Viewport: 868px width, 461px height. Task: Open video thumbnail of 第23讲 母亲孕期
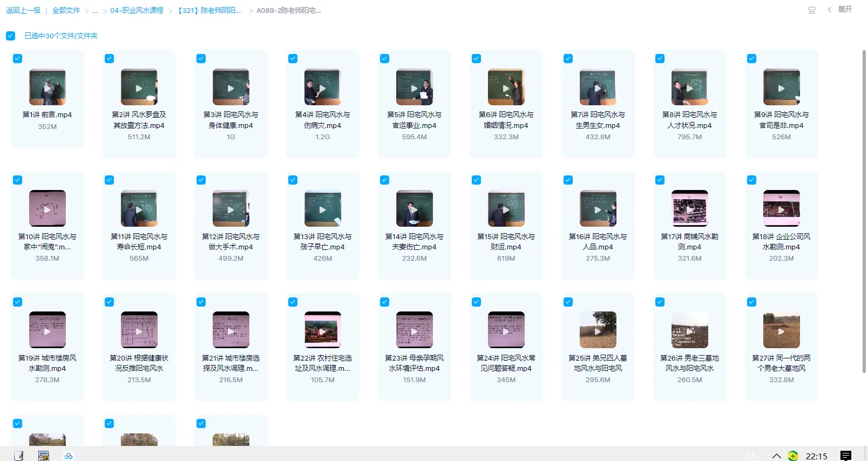point(415,330)
